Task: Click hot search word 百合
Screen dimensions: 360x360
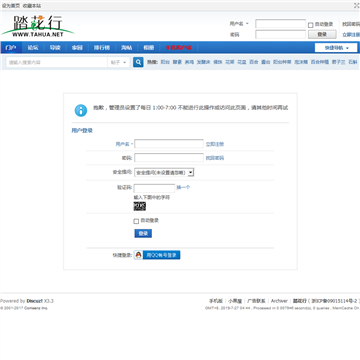Action: tap(254, 62)
